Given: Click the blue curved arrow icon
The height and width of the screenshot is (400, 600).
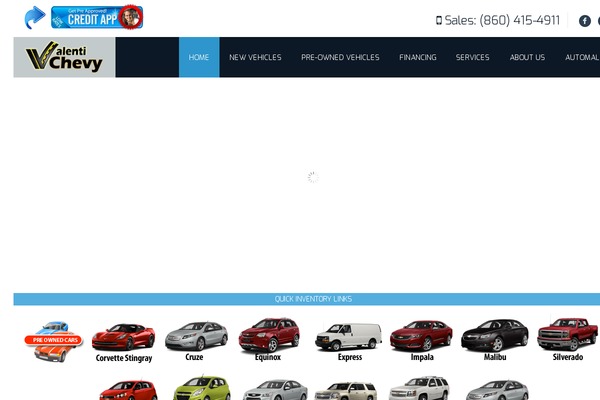Looking at the screenshot, I should (x=35, y=17).
